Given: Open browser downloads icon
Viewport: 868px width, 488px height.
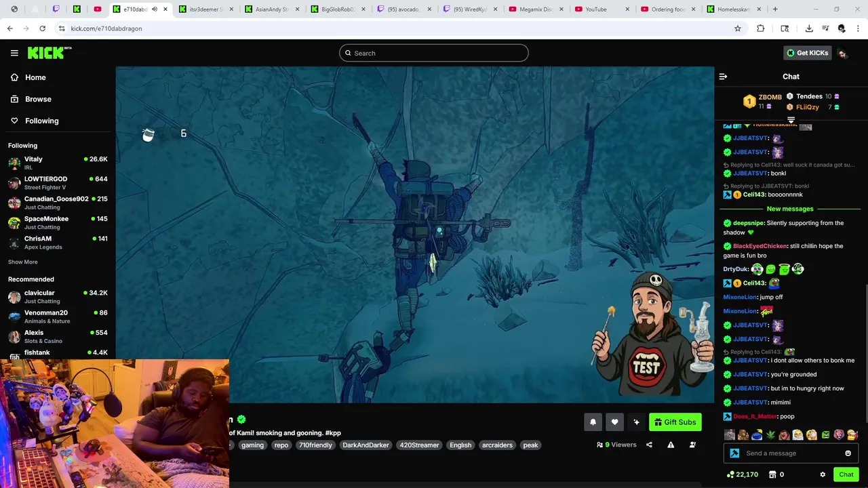Looking at the screenshot, I should click(x=809, y=28).
